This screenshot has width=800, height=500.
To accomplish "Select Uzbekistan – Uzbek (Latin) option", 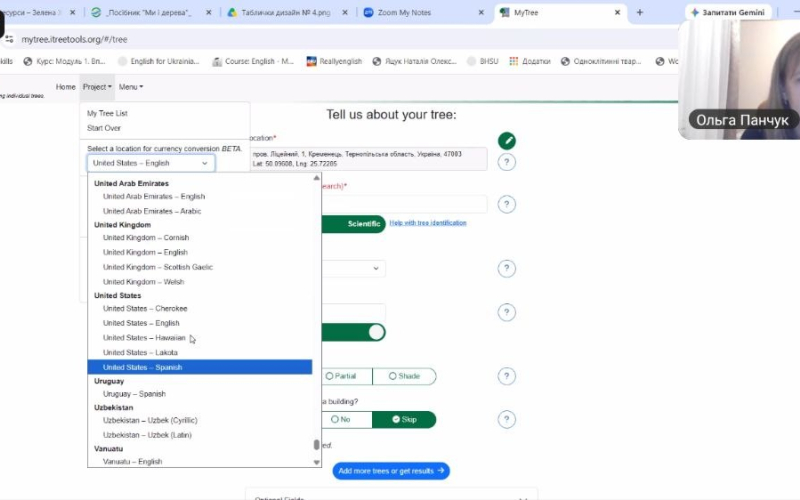I will click(147, 435).
